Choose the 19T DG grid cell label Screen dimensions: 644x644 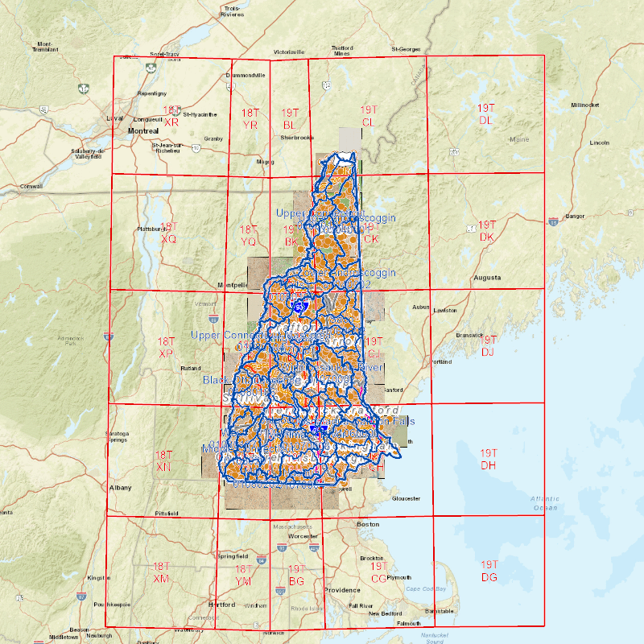coord(489,572)
